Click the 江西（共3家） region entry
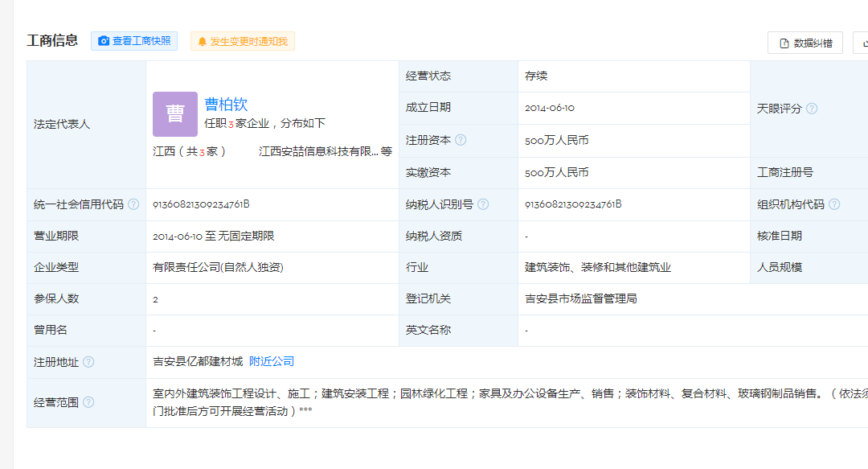The image size is (868, 469). pyautogui.click(x=190, y=151)
